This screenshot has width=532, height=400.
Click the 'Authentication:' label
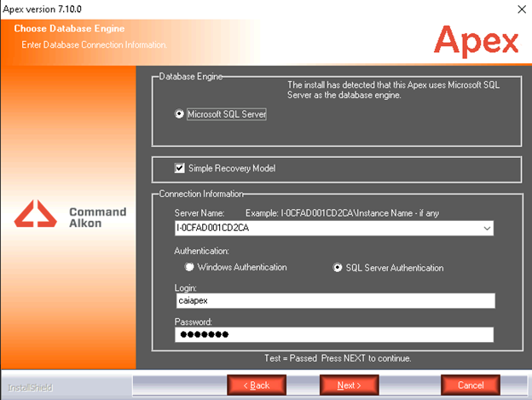pyautogui.click(x=201, y=251)
